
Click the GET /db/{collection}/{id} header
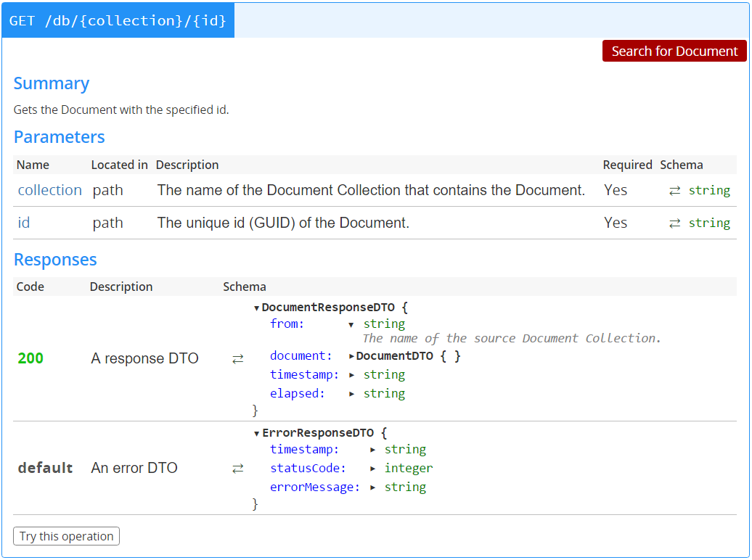pos(118,20)
